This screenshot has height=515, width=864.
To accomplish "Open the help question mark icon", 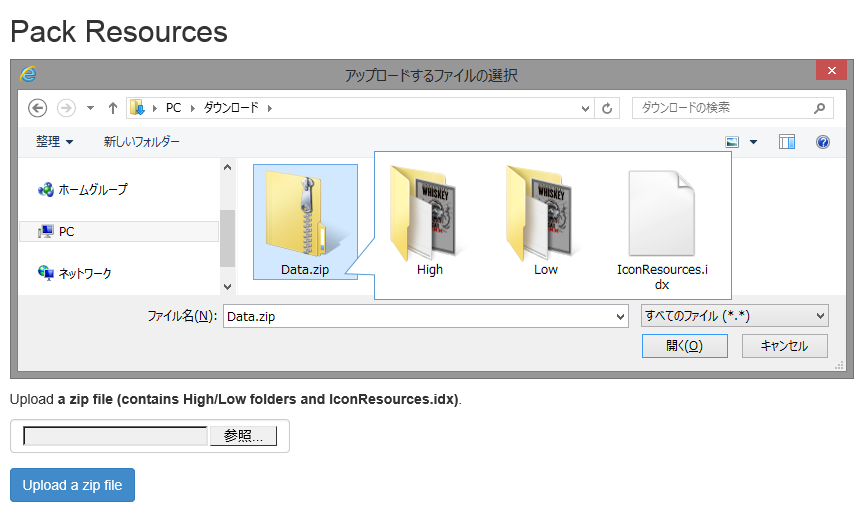I will (823, 142).
